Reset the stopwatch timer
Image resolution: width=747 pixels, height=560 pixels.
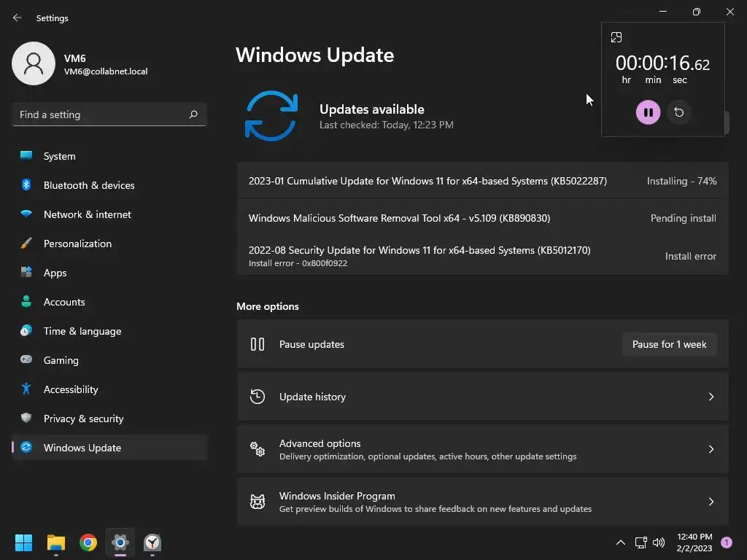pos(679,112)
